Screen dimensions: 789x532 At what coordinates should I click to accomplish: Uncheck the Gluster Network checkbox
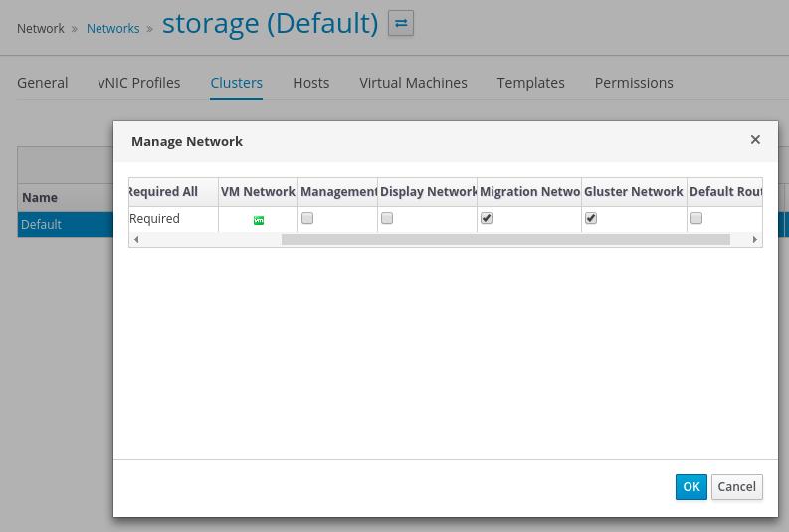[591, 219]
